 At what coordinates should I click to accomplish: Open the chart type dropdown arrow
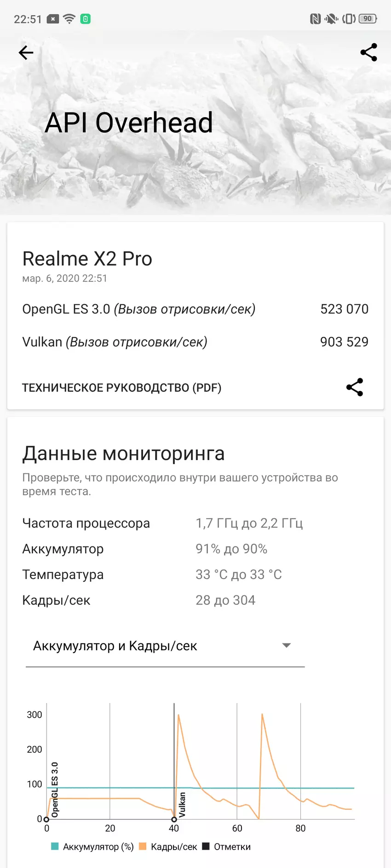point(286,646)
